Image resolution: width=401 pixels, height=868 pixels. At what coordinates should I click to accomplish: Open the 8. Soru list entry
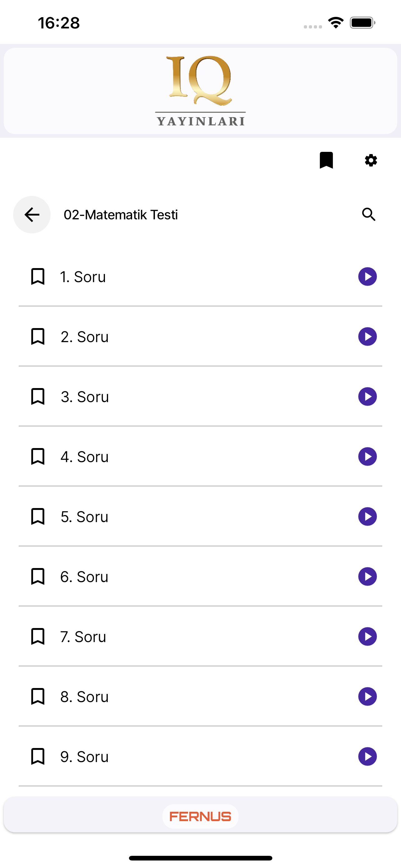[200, 696]
